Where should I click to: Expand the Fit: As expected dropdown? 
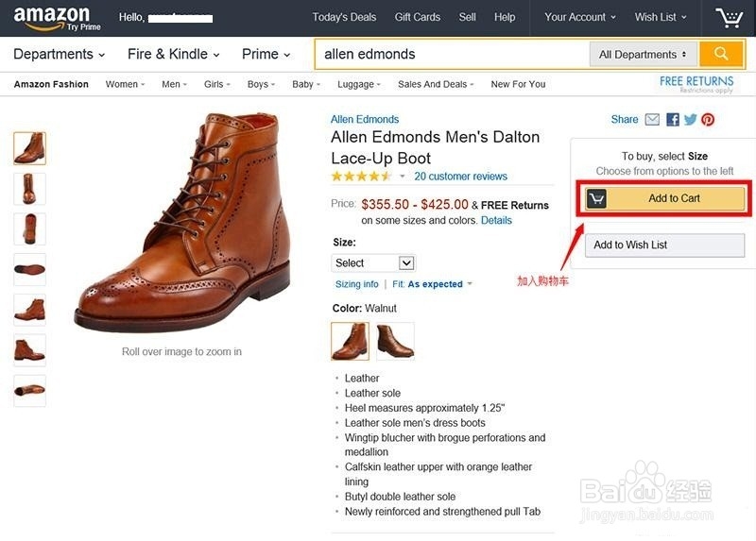pyautogui.click(x=433, y=284)
